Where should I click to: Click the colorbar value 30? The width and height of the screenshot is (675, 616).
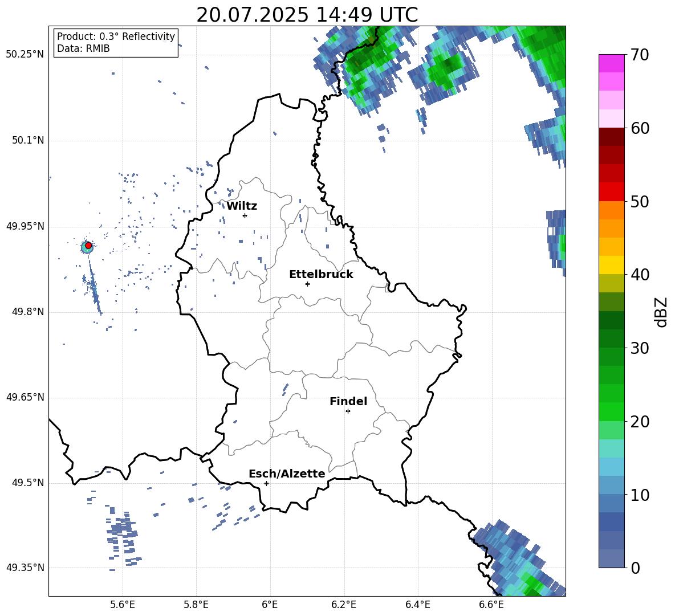[640, 348]
